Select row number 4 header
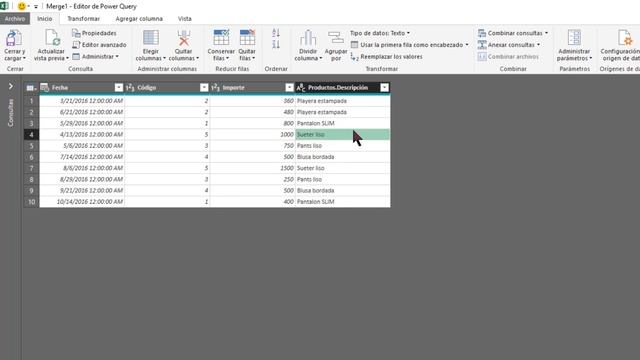 point(31,134)
